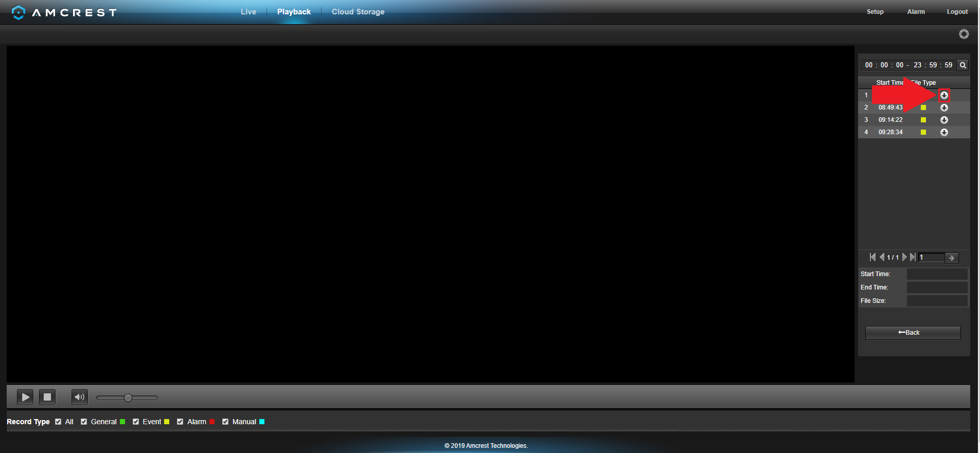
Task: Download the 09:14:22 recording
Action: point(944,120)
